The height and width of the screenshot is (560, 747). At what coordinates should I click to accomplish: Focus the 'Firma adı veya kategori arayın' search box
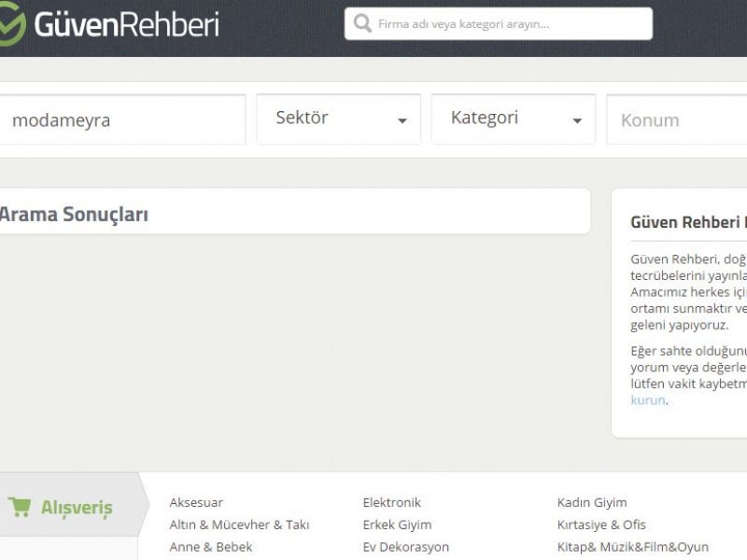(x=499, y=24)
